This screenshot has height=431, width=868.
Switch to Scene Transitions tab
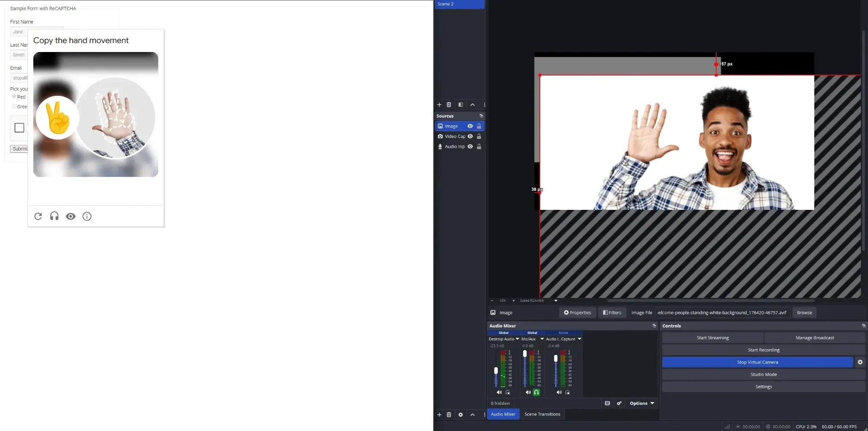coord(542,414)
